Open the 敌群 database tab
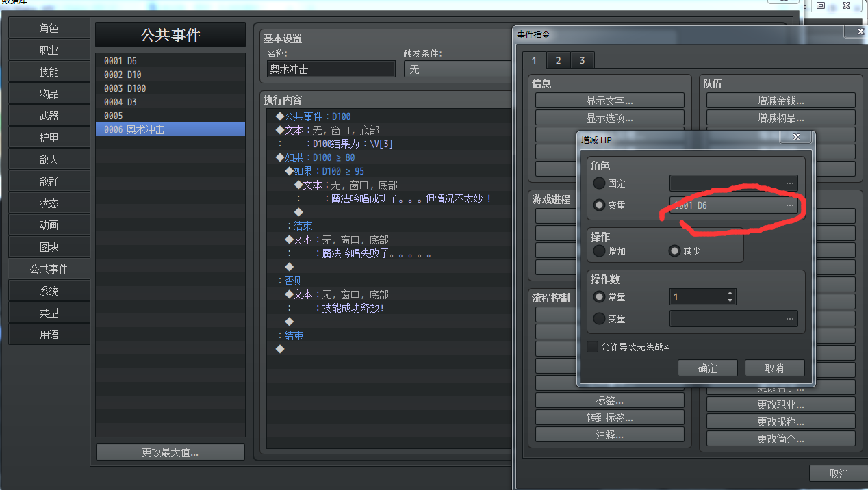Viewport: 868px width, 490px height. point(49,181)
